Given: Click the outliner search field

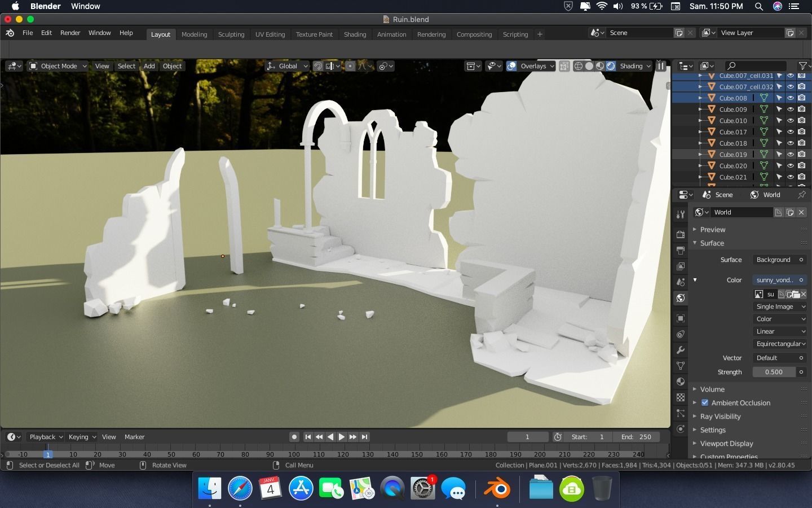Looking at the screenshot, I should tap(756, 66).
